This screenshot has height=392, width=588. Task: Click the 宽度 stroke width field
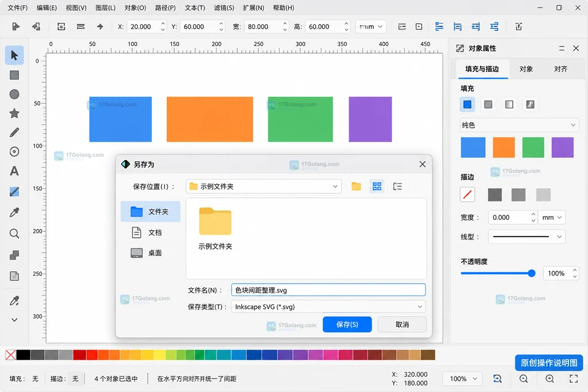(x=512, y=218)
